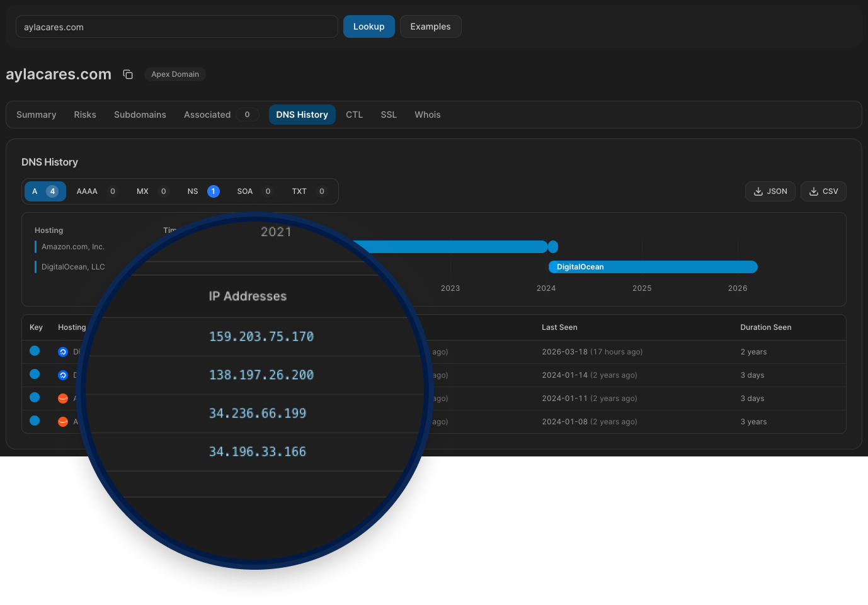This screenshot has width=868, height=605.
Task: Open the Whois tab
Action: 427,115
